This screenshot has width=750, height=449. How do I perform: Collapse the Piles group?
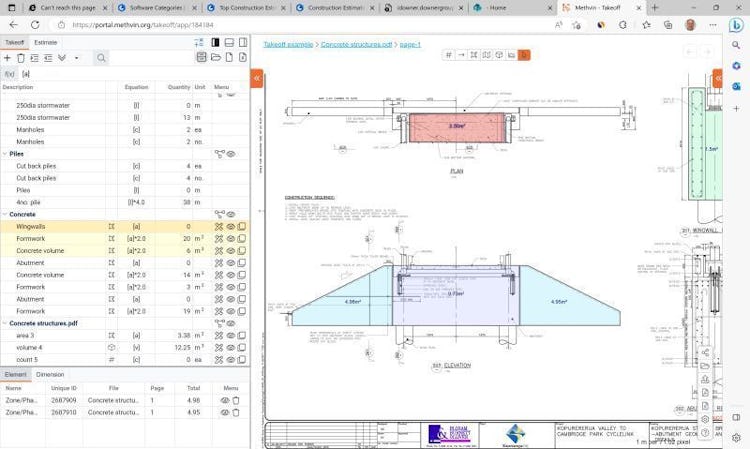pos(5,154)
